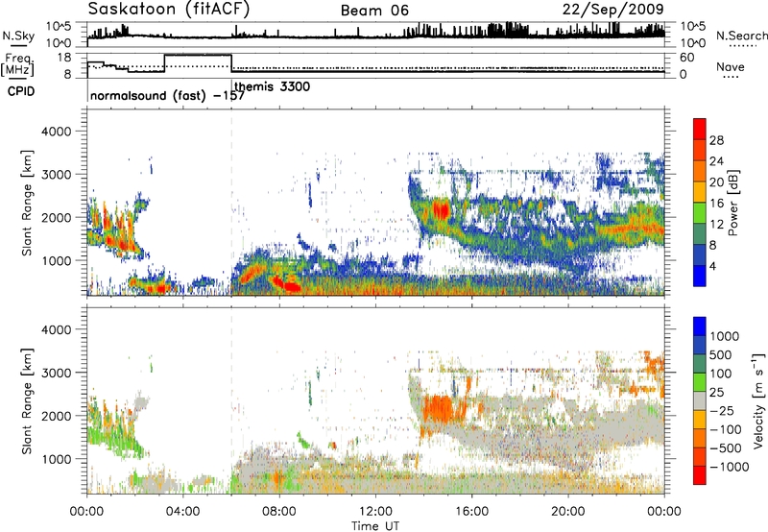Click the '4000' tick on power panel
This screenshot has height=532, width=768.
56,132
